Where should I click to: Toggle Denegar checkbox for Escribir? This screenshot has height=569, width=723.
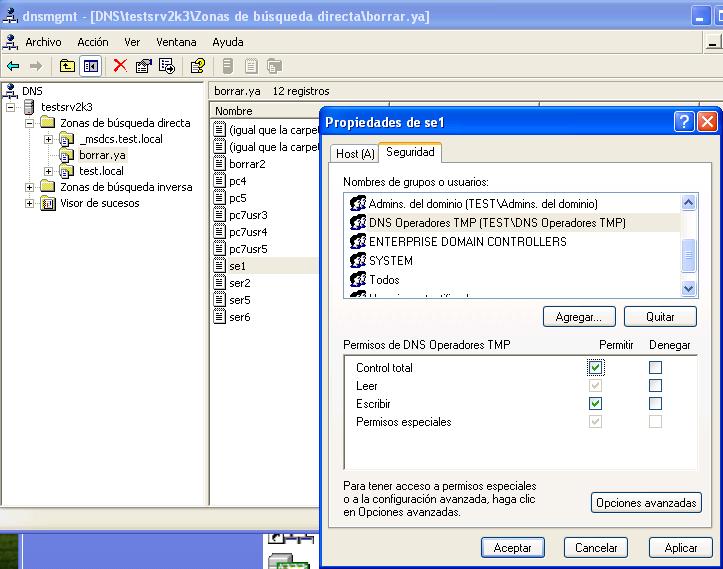655,403
